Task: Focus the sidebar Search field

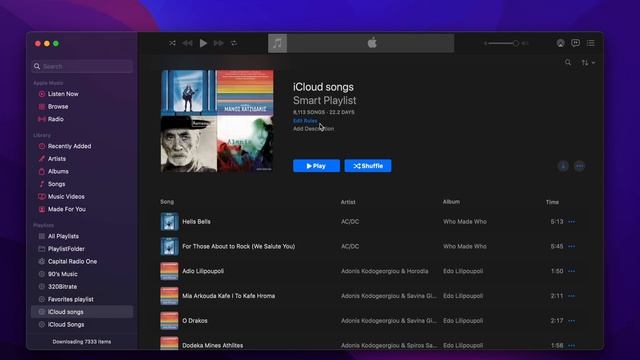Action: pos(82,66)
